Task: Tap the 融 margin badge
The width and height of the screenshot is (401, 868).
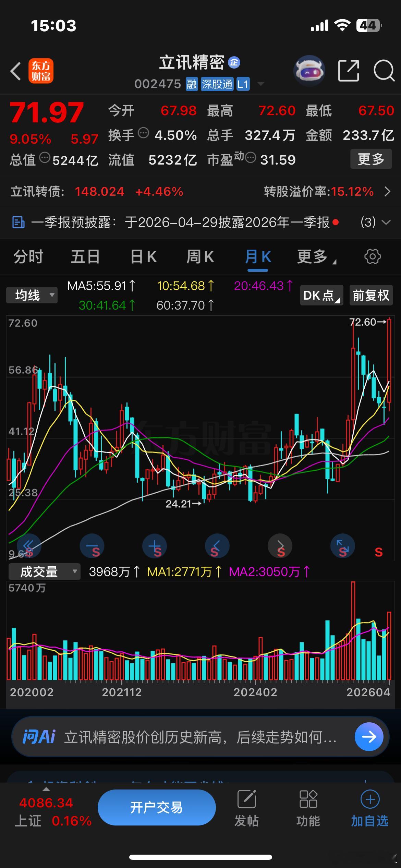Action: (192, 84)
